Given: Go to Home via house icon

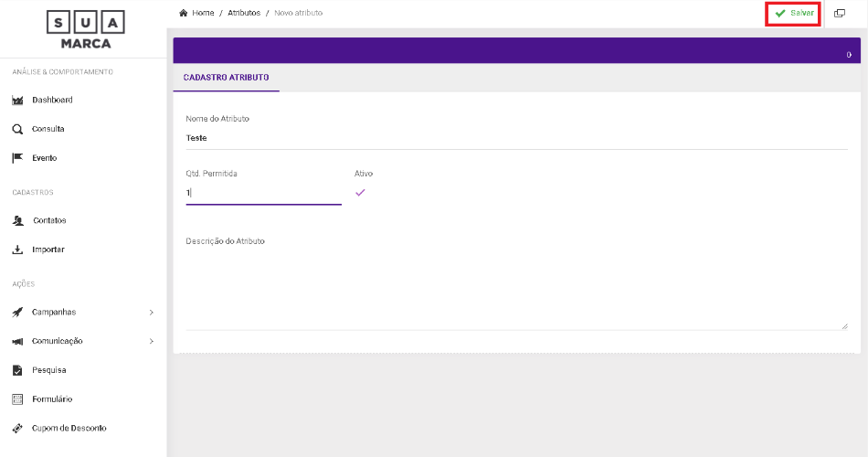Looking at the screenshot, I should click(184, 13).
